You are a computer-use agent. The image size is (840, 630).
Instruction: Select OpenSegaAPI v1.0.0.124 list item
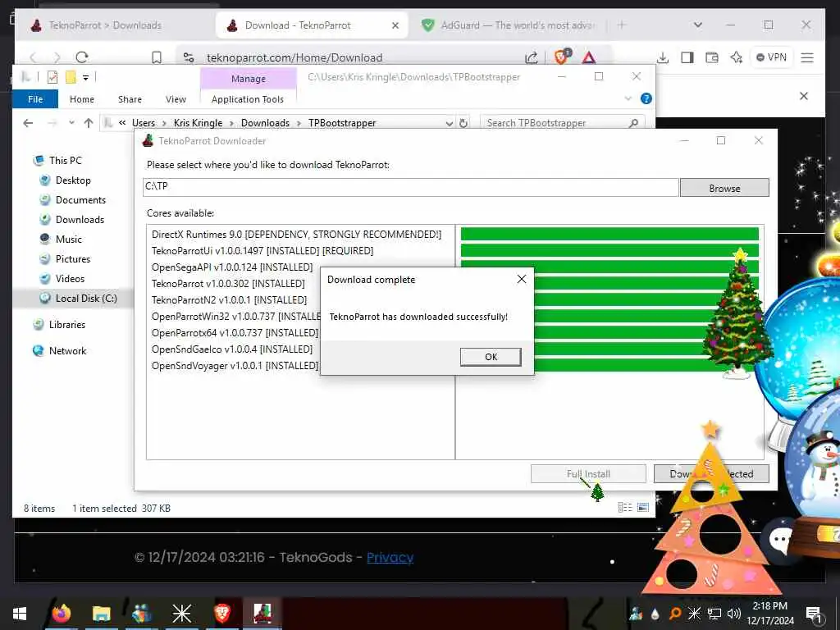[232, 267]
